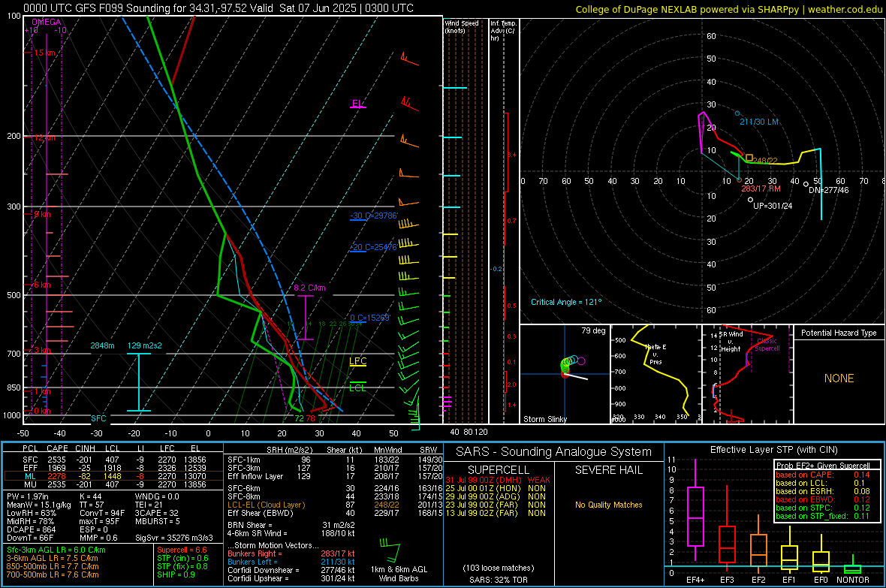Click the Effective Layer STP (with CIN) title
The width and height of the screenshot is (886, 588).
774,450
